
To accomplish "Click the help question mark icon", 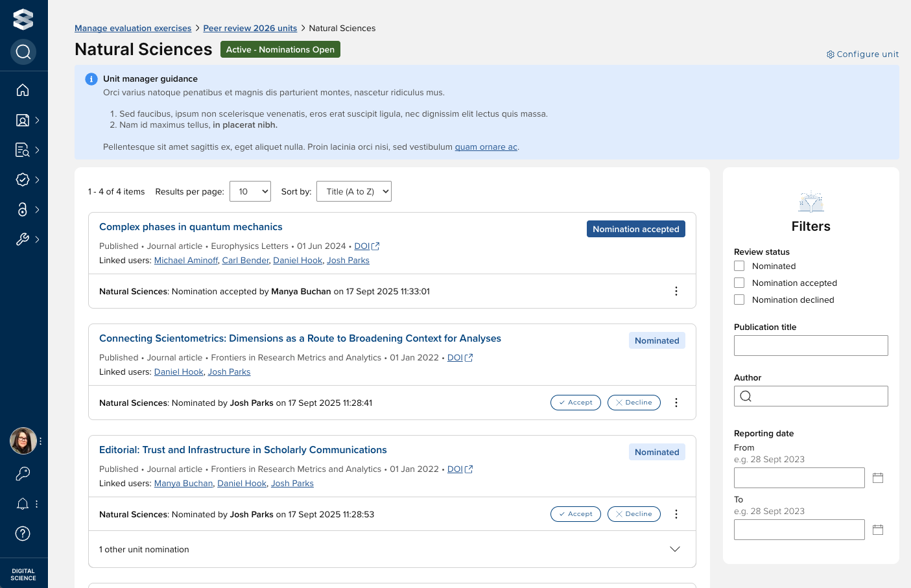I will point(23,534).
